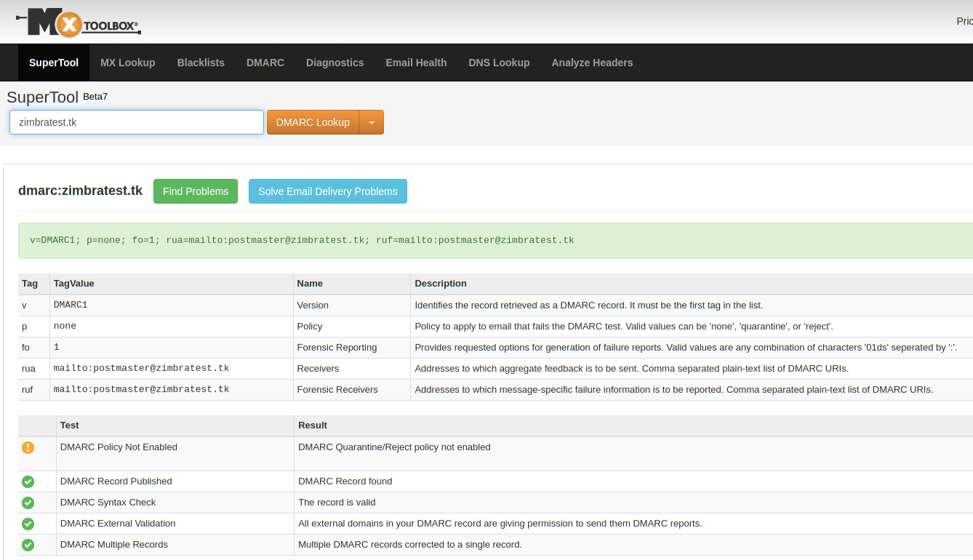This screenshot has height=560, width=973.
Task: Open Diagnostics from the navigation bar
Action: pyautogui.click(x=335, y=63)
